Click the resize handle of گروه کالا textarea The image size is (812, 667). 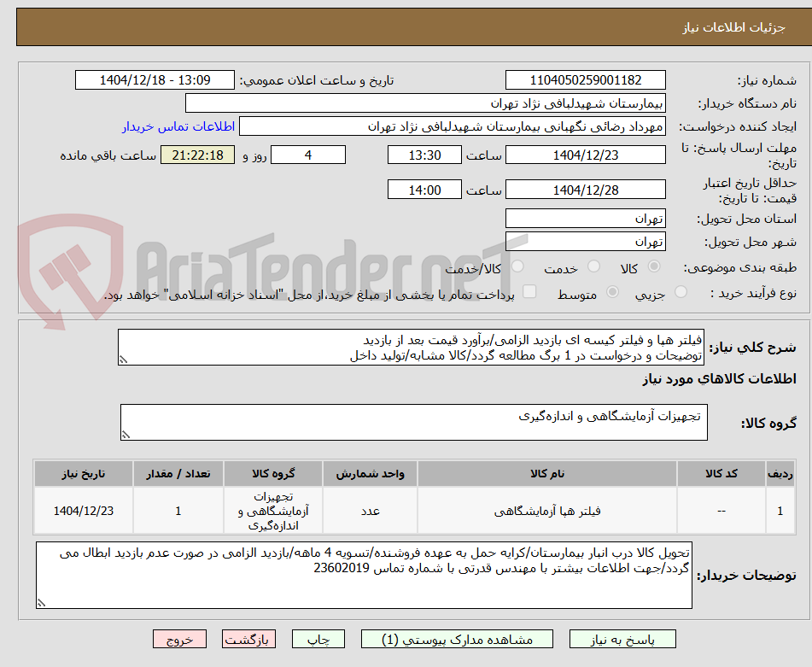point(126,435)
